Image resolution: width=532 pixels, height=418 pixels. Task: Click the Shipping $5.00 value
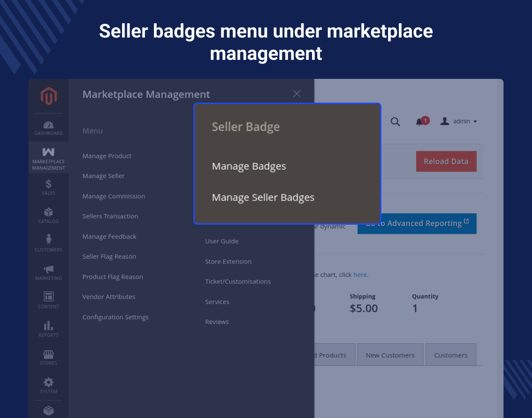click(364, 308)
